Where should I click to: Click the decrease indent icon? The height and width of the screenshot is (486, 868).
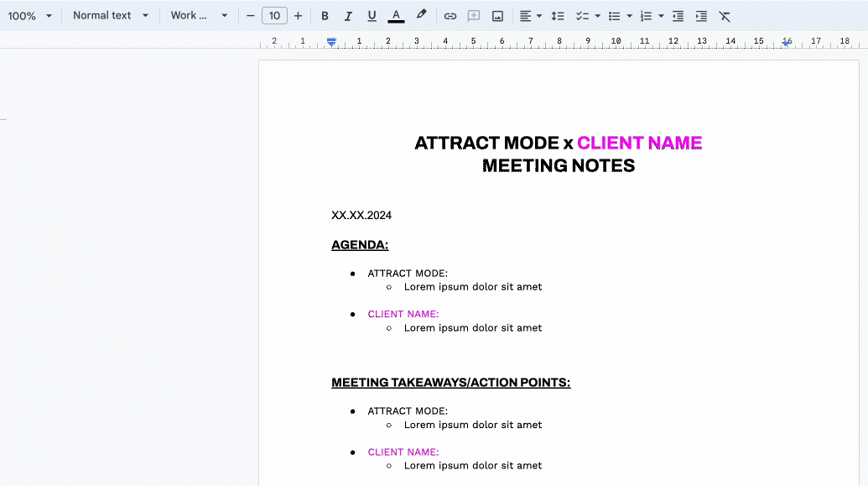point(678,16)
